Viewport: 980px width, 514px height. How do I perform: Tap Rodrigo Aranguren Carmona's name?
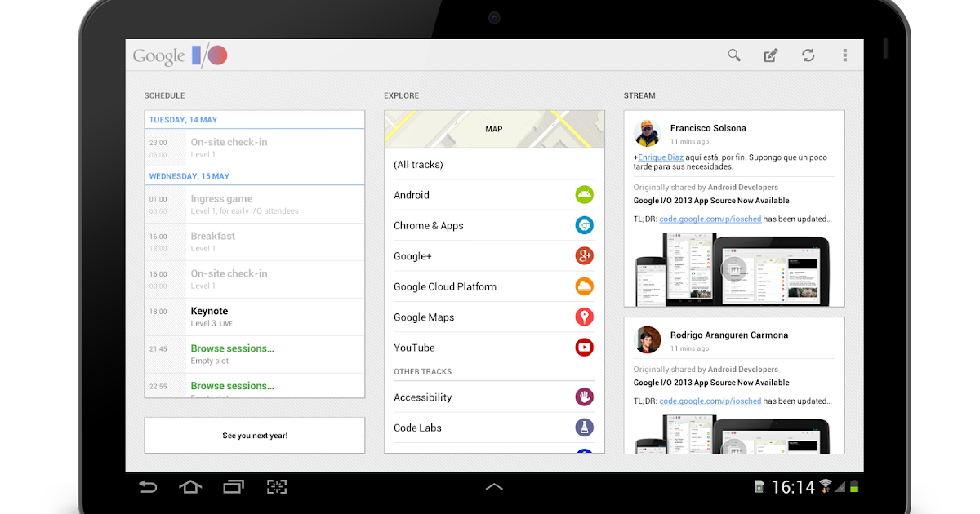pyautogui.click(x=729, y=335)
